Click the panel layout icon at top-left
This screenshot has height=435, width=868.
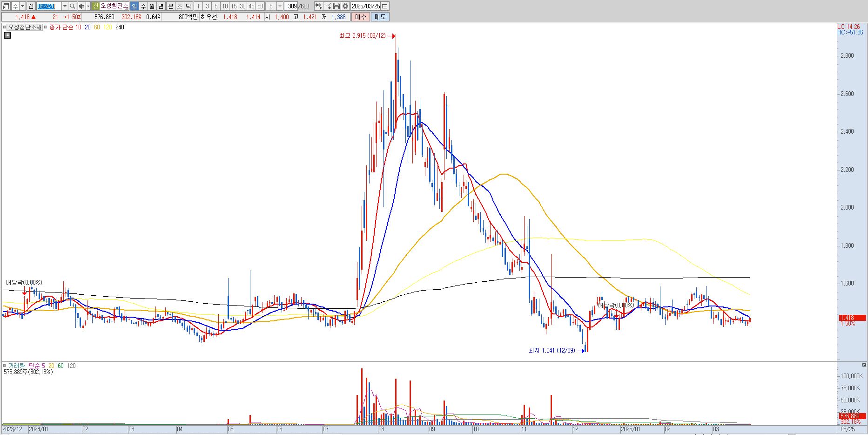pyautogui.click(x=6, y=6)
